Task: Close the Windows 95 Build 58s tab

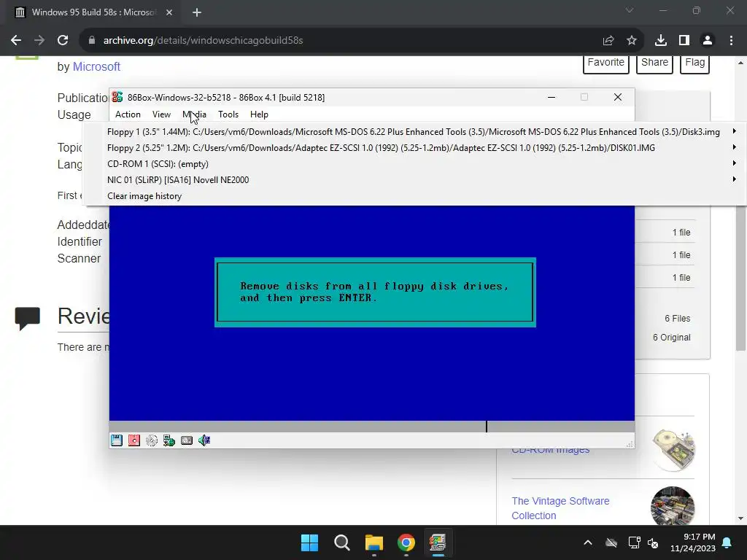Action: (x=169, y=12)
